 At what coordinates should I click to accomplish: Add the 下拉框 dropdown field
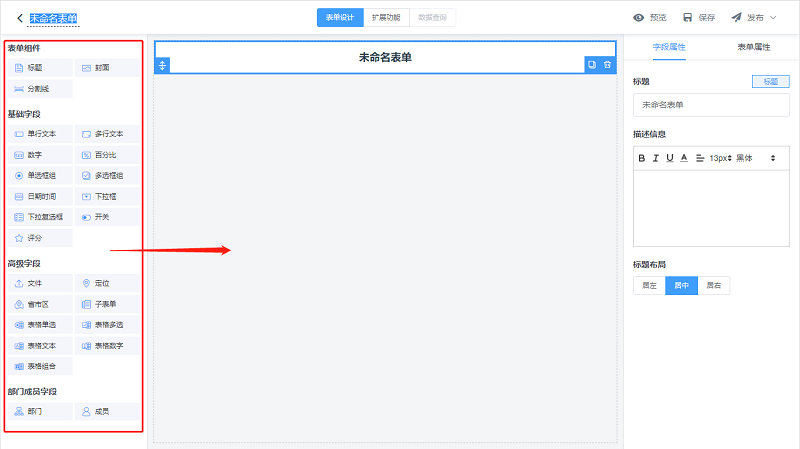coord(108,196)
